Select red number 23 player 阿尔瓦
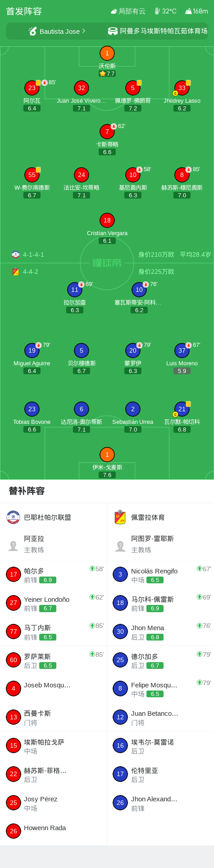Viewport: 214px width, 868px height. (32, 88)
